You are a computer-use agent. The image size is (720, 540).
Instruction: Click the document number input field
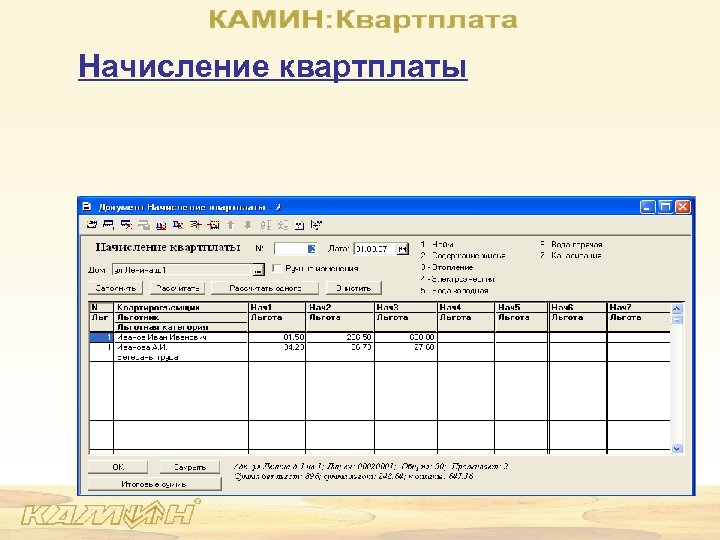(295, 249)
